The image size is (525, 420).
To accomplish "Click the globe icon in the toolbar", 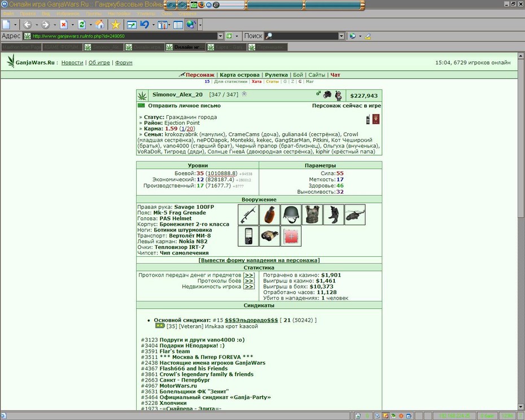I will click(191, 24).
